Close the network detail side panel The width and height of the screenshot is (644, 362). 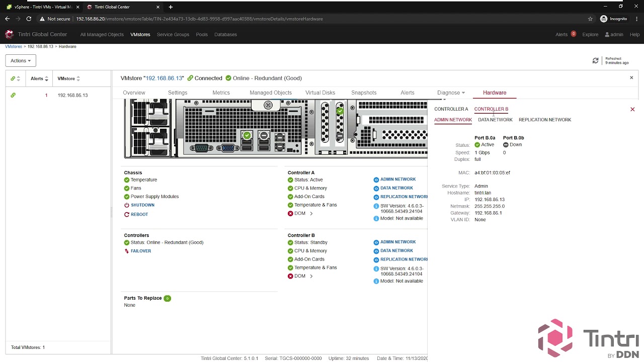(x=632, y=109)
